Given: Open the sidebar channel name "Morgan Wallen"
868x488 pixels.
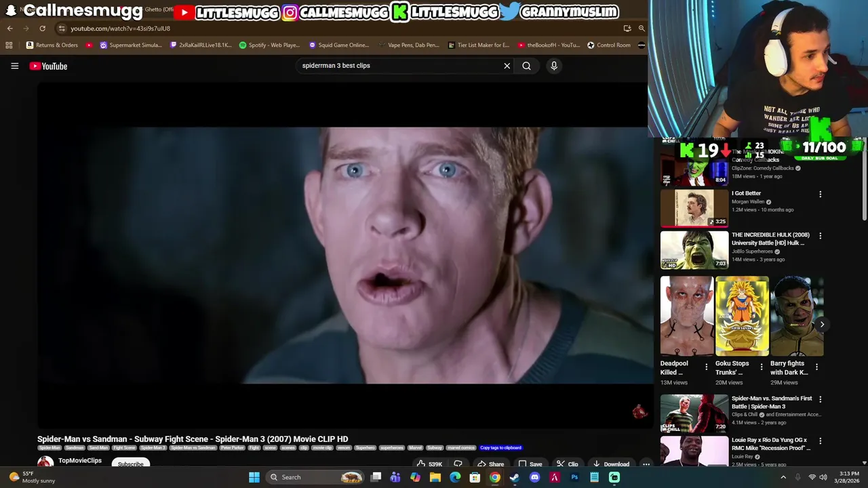Looking at the screenshot, I should (x=748, y=202).
